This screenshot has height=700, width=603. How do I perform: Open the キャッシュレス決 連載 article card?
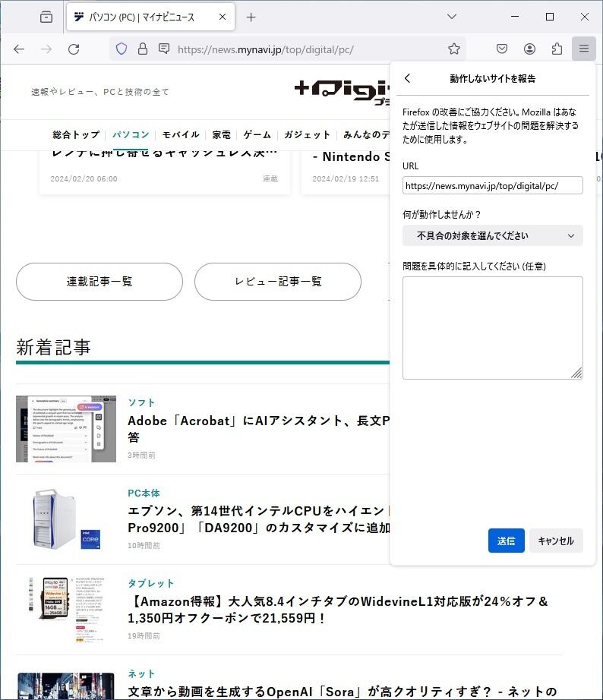pos(164,172)
